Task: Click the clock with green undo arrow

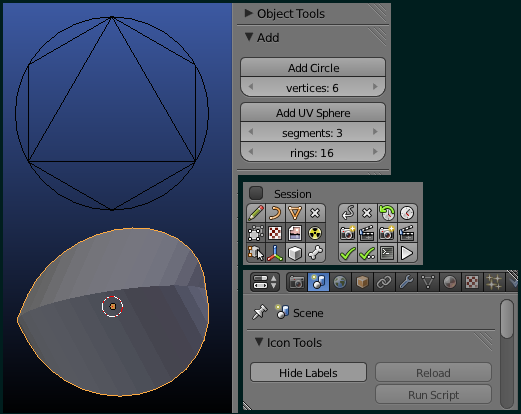Action: point(387,213)
